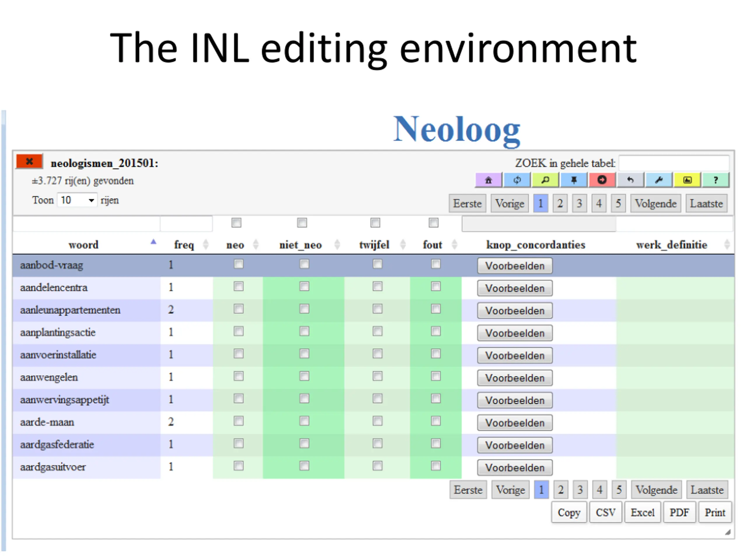
Task: Click bottom Laatste button
Action: click(x=707, y=490)
